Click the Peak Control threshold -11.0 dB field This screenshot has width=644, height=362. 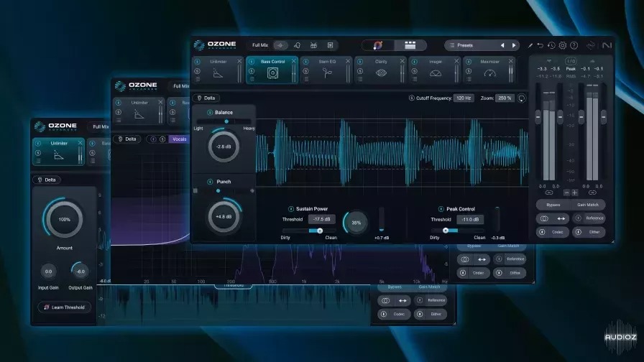coord(470,219)
